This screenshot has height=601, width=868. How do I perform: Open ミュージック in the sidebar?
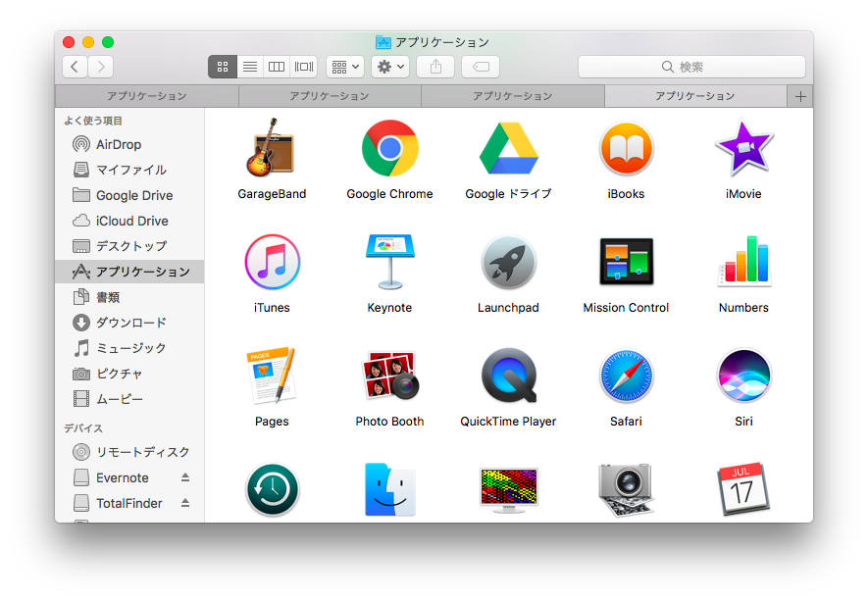130,348
